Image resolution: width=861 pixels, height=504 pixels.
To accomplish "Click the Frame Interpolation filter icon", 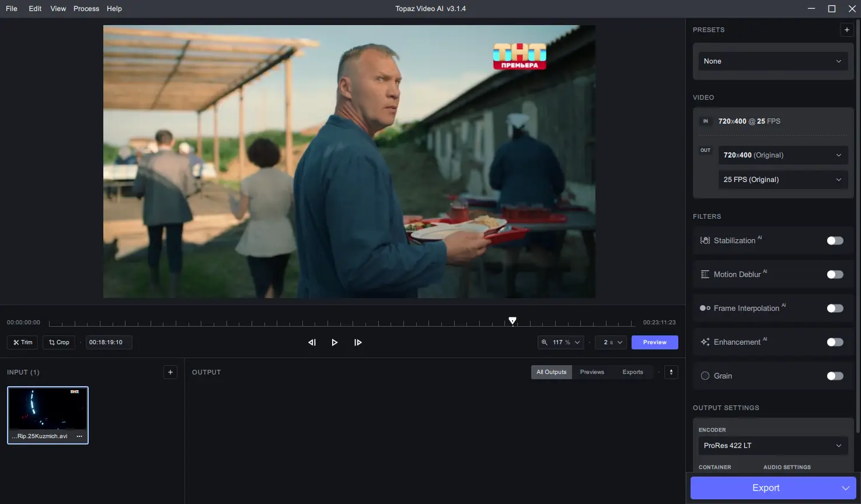I will pos(705,308).
